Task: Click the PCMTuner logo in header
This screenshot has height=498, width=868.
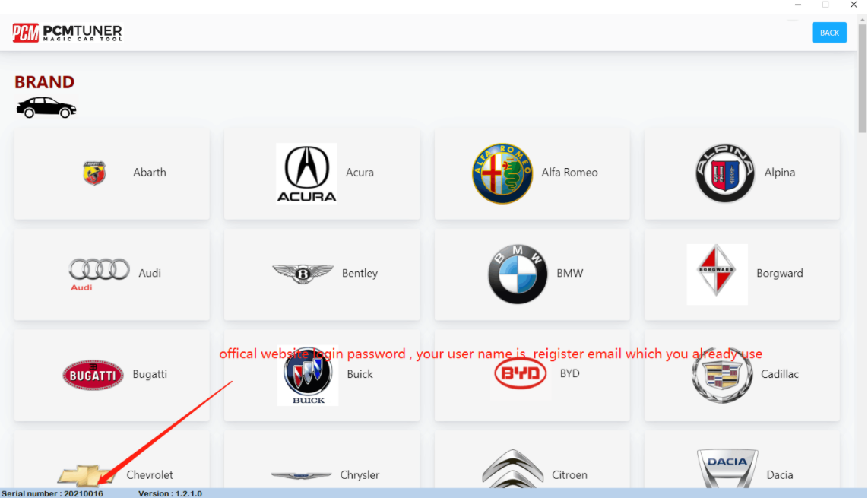Action: click(67, 33)
